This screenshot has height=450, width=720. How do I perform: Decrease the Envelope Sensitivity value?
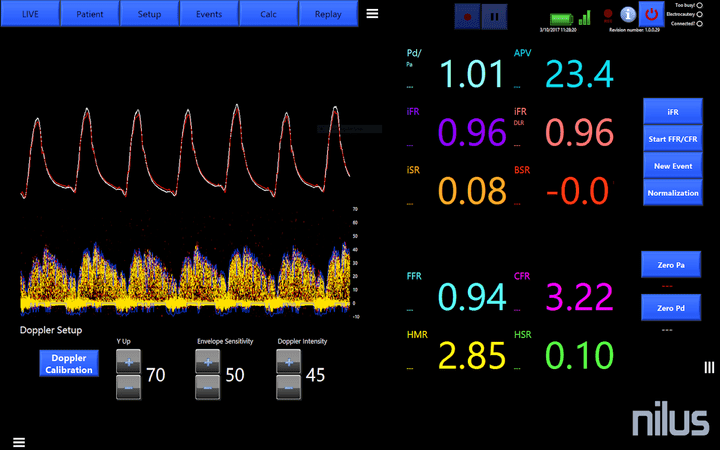coord(207,388)
